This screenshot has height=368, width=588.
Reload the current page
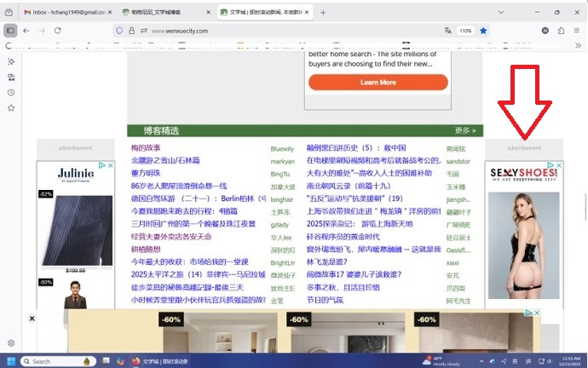(x=57, y=31)
